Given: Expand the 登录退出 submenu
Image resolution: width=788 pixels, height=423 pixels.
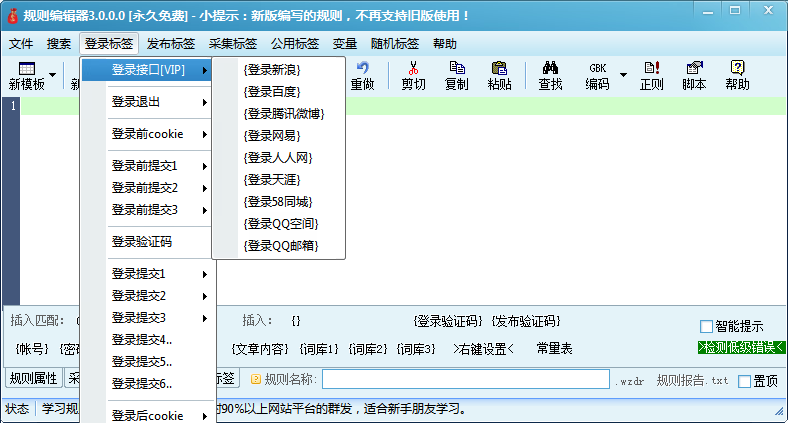Looking at the screenshot, I should 147,102.
